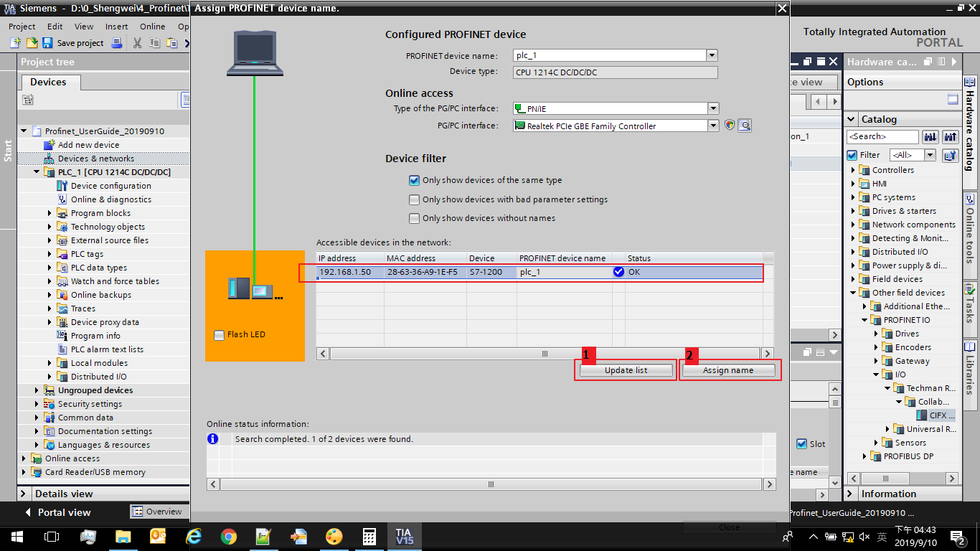Expand the Program blocks tree node
Screen dimensions: 980x551
[50, 213]
